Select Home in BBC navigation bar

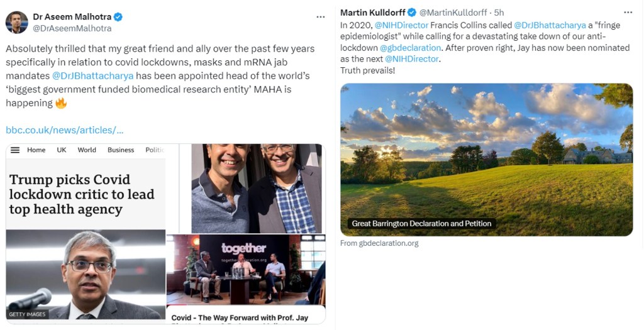coord(36,150)
